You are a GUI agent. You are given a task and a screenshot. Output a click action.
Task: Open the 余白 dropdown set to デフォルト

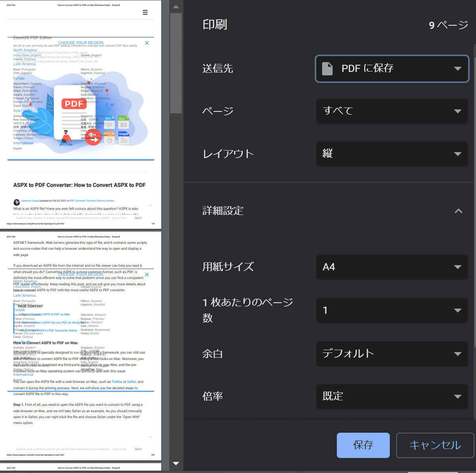(392, 354)
